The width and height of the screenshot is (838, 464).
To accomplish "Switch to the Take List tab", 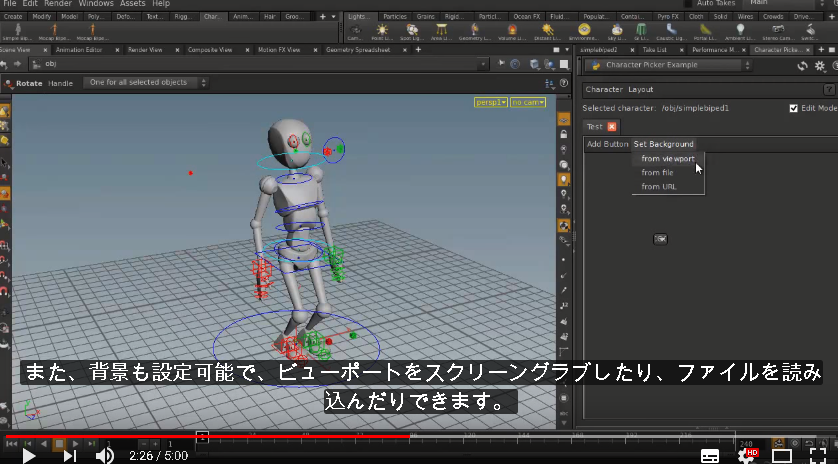I will [x=654, y=50].
